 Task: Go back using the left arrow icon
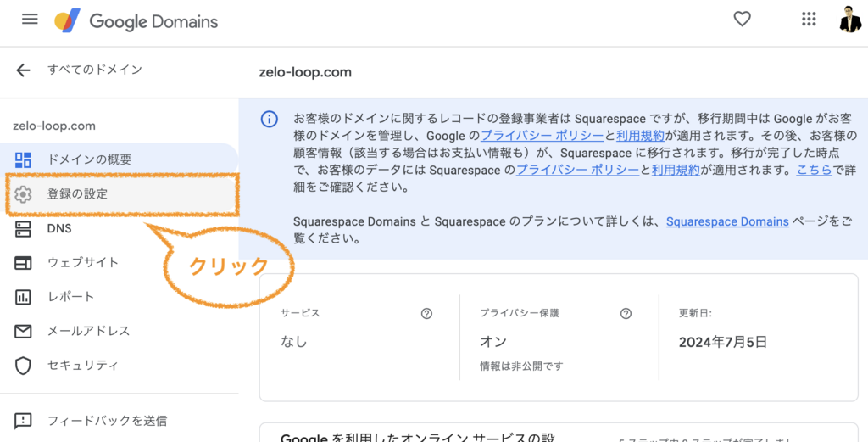click(x=23, y=70)
